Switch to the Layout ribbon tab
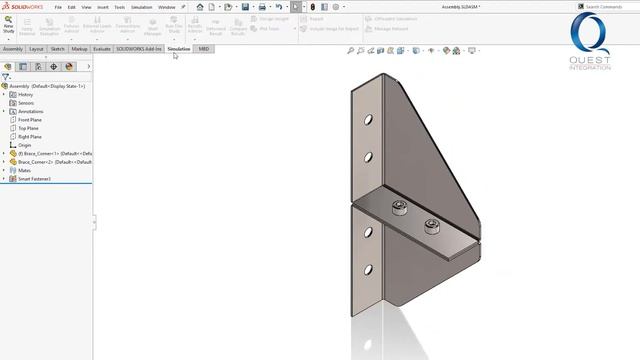This screenshot has width=640, height=360. 36,49
